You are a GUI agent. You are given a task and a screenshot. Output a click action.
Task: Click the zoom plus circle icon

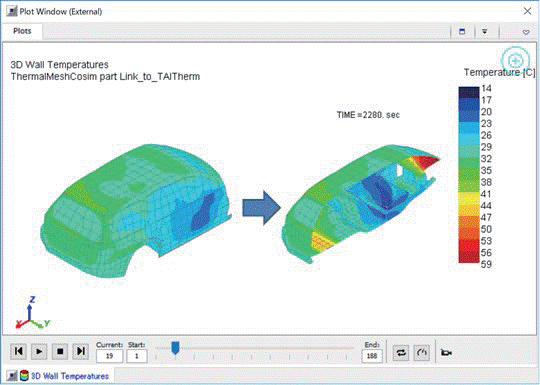515,61
